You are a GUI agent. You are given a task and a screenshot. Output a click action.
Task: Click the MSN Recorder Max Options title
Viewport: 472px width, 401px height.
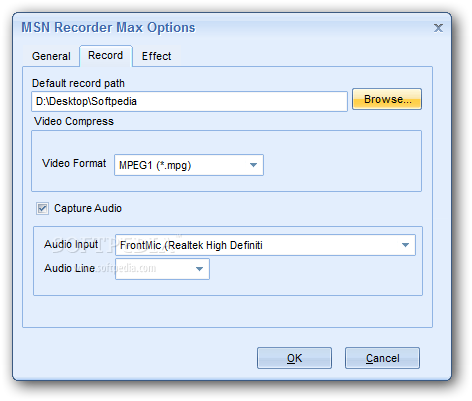[x=108, y=28]
